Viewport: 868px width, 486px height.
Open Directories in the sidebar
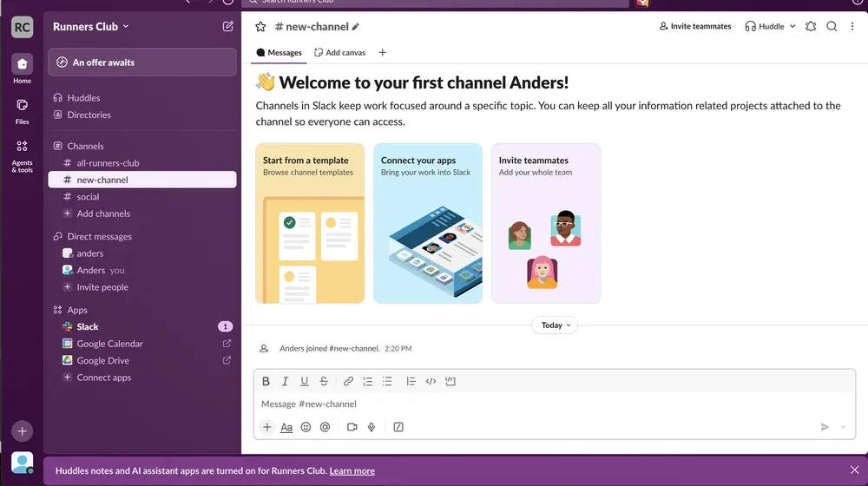tap(142, 115)
